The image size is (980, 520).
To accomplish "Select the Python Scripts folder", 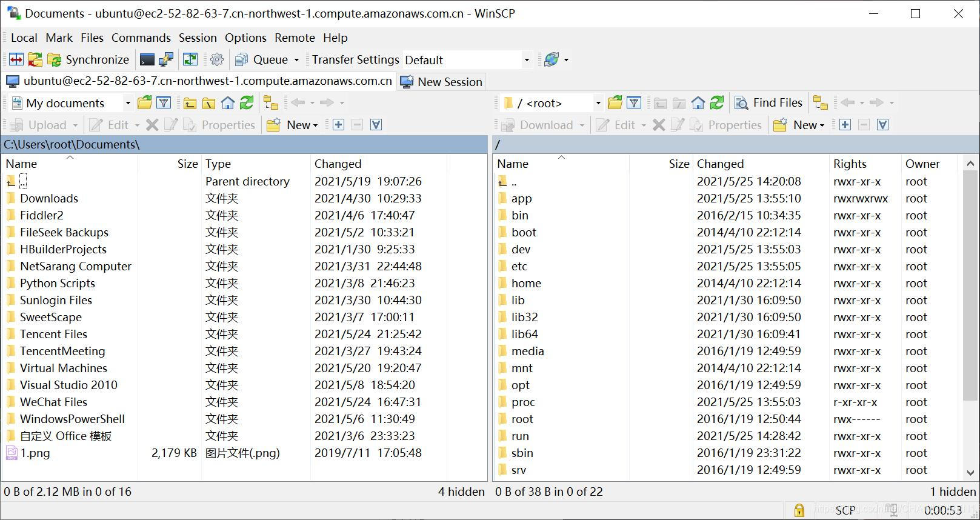I will click(57, 283).
